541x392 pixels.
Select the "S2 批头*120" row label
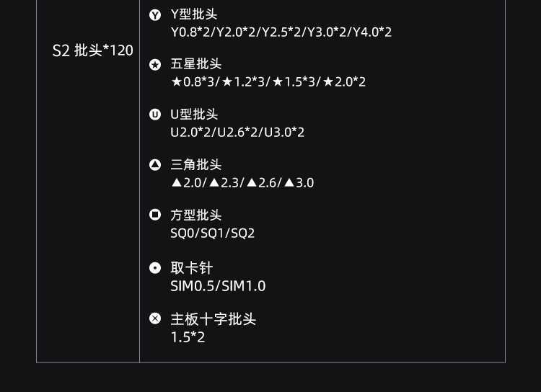coord(93,51)
